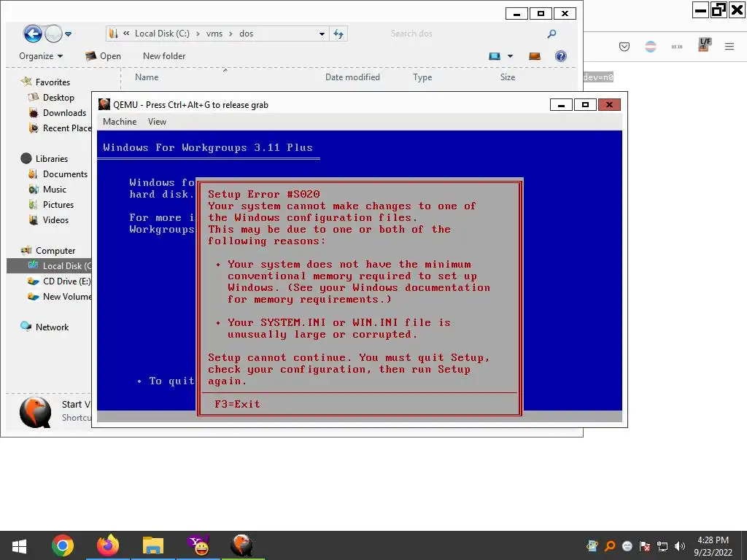Open CD Drive (E:) in navigation pane
This screenshot has height=560, width=747.
[60, 281]
